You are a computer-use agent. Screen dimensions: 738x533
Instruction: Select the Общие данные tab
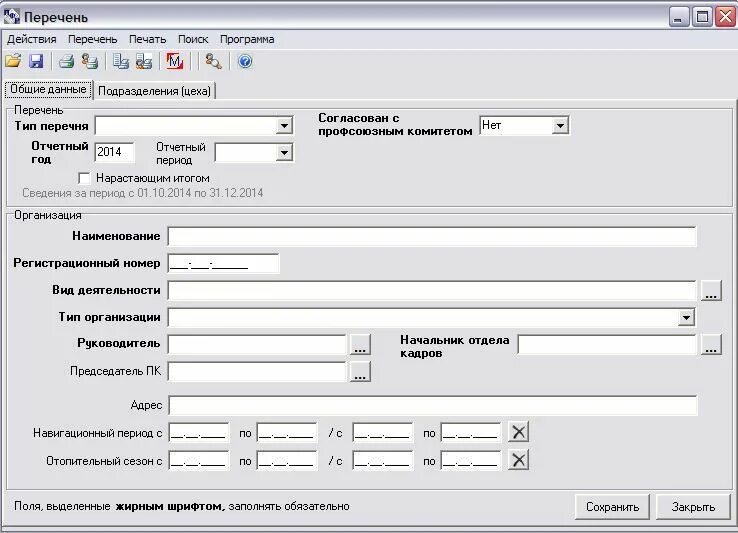(x=48, y=89)
